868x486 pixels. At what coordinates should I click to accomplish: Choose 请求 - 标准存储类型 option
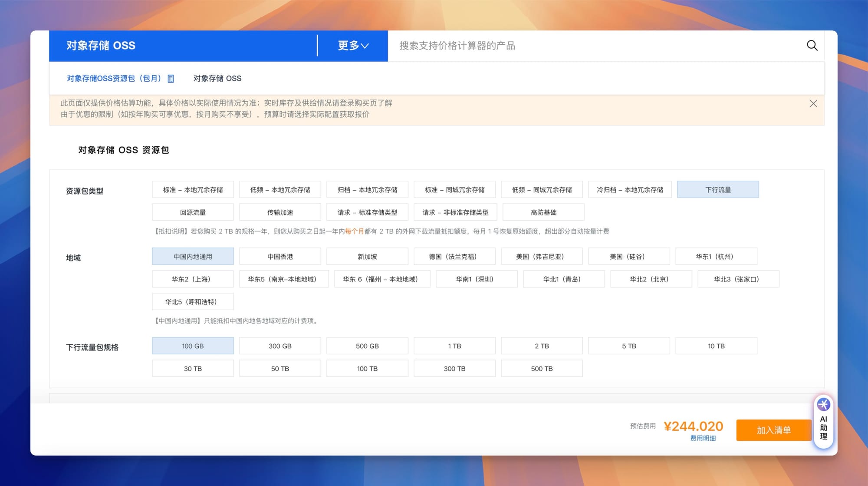click(x=367, y=212)
